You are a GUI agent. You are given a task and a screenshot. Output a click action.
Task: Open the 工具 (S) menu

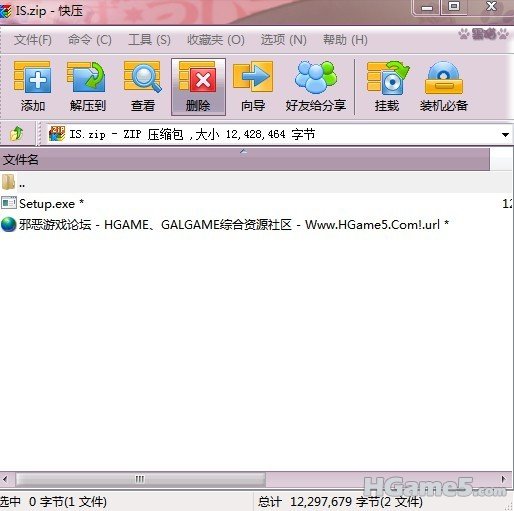149,40
